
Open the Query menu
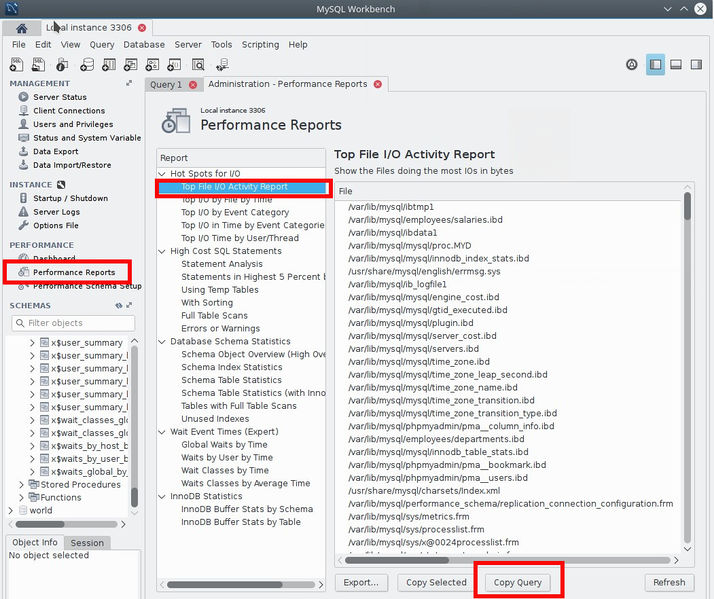point(102,45)
